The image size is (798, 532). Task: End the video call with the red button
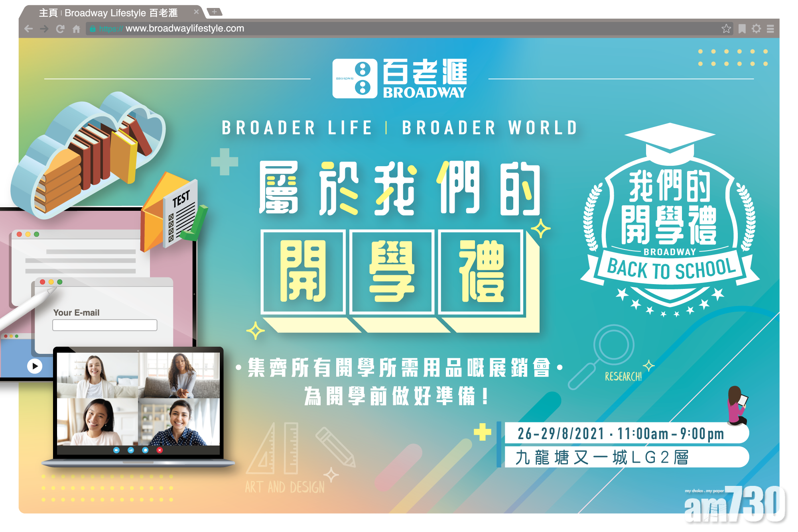click(x=160, y=450)
